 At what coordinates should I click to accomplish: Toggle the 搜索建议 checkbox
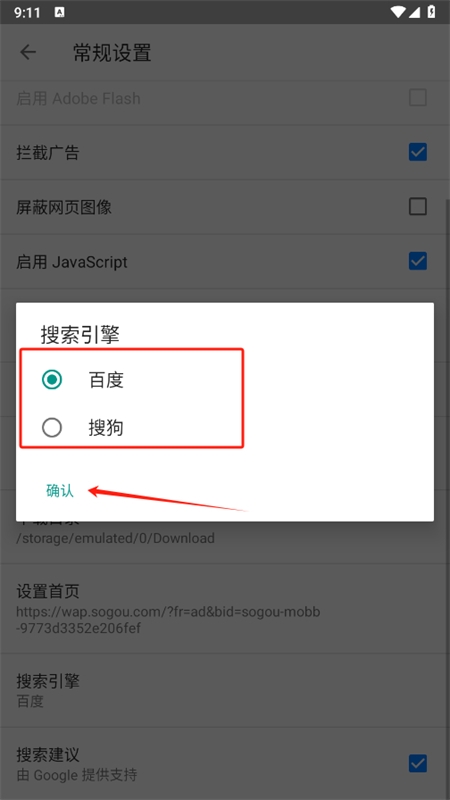point(418,764)
